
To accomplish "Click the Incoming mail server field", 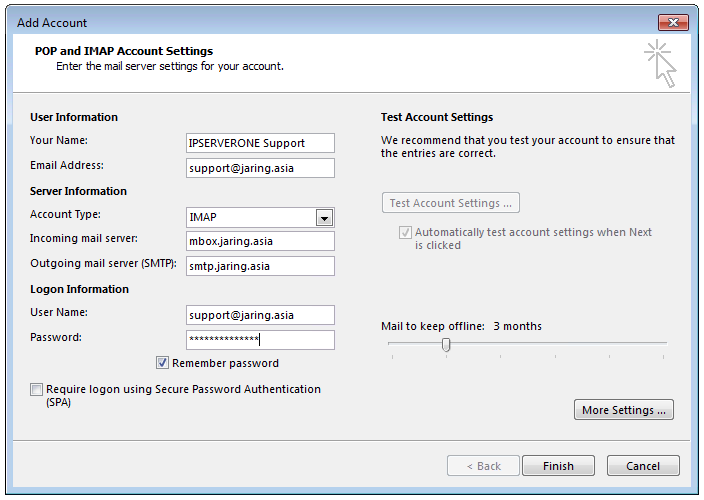I will pos(260,241).
